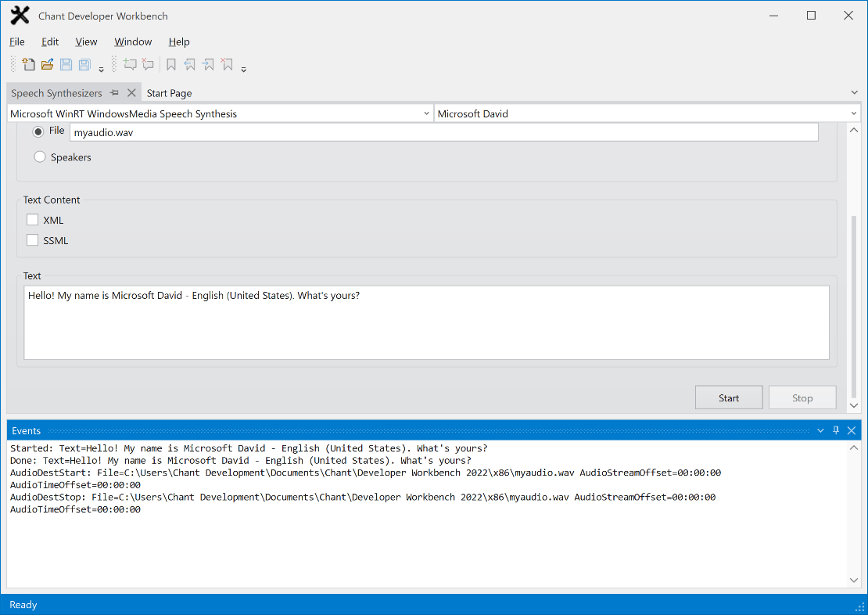Open the Events panel options dropdown arrow
The width and height of the screenshot is (868, 615).
pos(820,431)
